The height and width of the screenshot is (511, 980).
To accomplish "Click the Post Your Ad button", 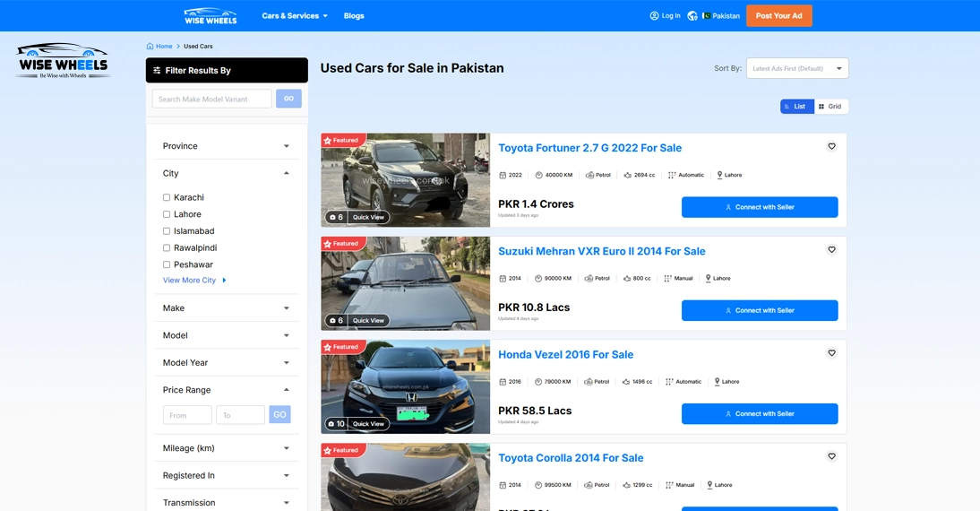I will click(778, 15).
